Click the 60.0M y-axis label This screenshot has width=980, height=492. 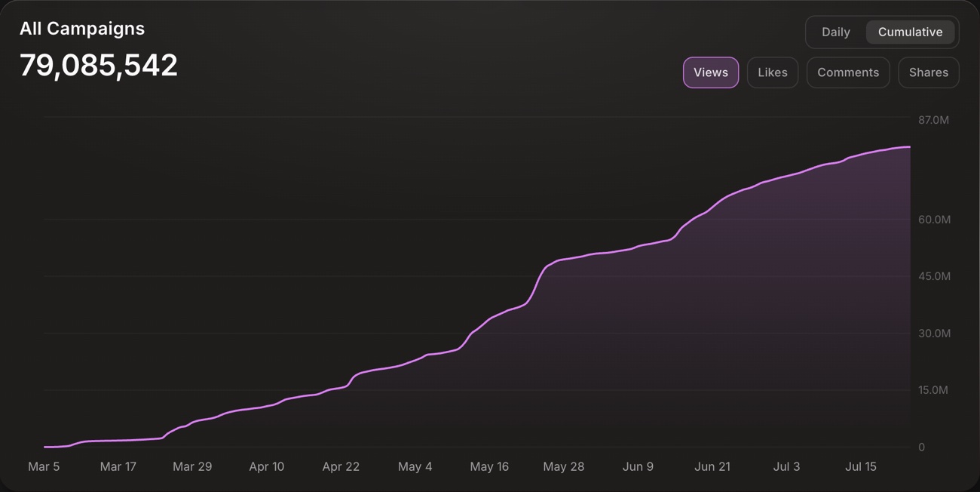(x=934, y=220)
